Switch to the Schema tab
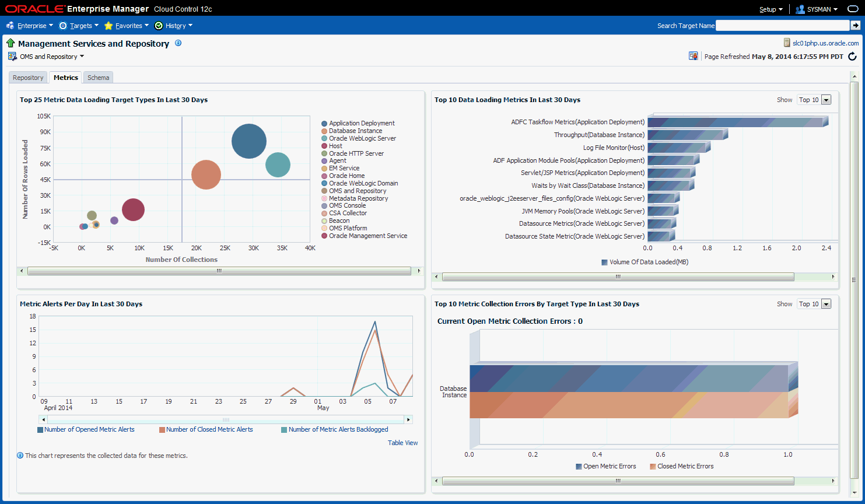This screenshot has height=504, width=865. [x=98, y=78]
